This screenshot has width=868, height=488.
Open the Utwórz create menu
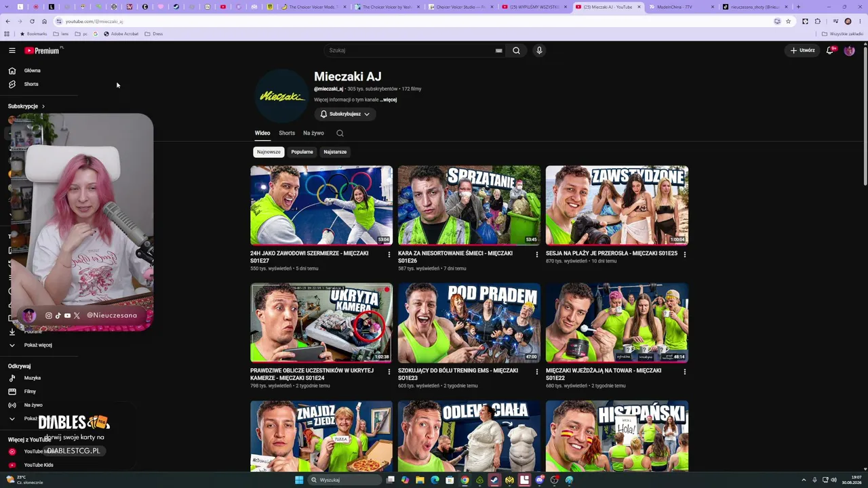(x=802, y=50)
